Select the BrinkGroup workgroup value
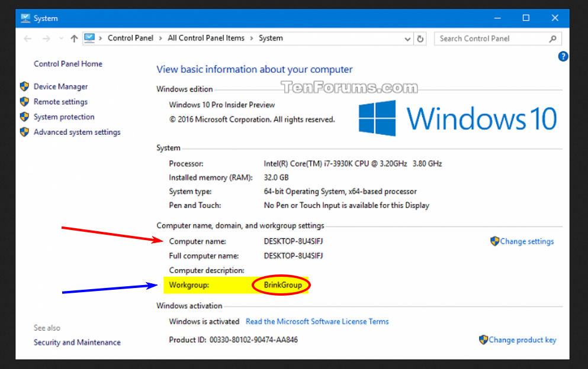 click(283, 285)
